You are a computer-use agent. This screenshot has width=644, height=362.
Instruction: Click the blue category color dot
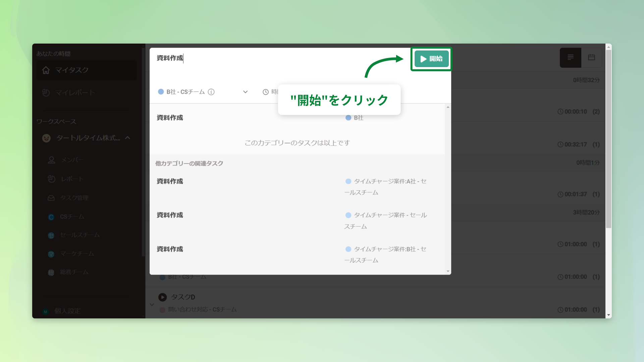coord(161,92)
